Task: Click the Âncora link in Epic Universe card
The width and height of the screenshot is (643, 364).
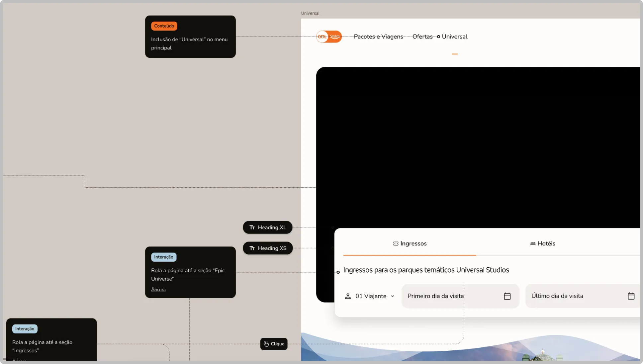Action: pos(158,290)
